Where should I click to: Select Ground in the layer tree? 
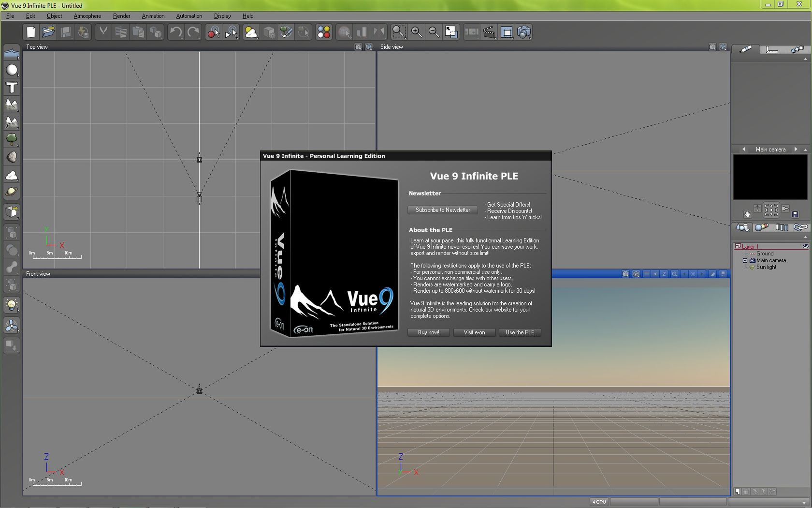point(765,254)
